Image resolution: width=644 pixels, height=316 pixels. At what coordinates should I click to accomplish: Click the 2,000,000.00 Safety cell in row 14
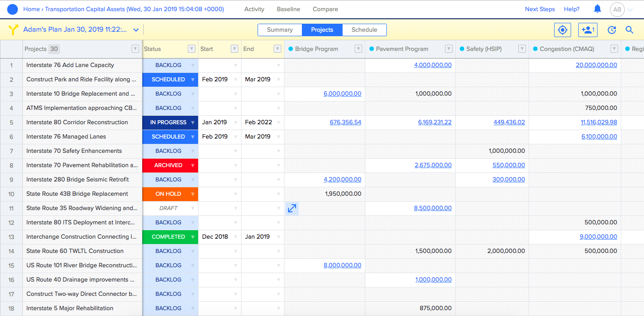tap(492, 251)
